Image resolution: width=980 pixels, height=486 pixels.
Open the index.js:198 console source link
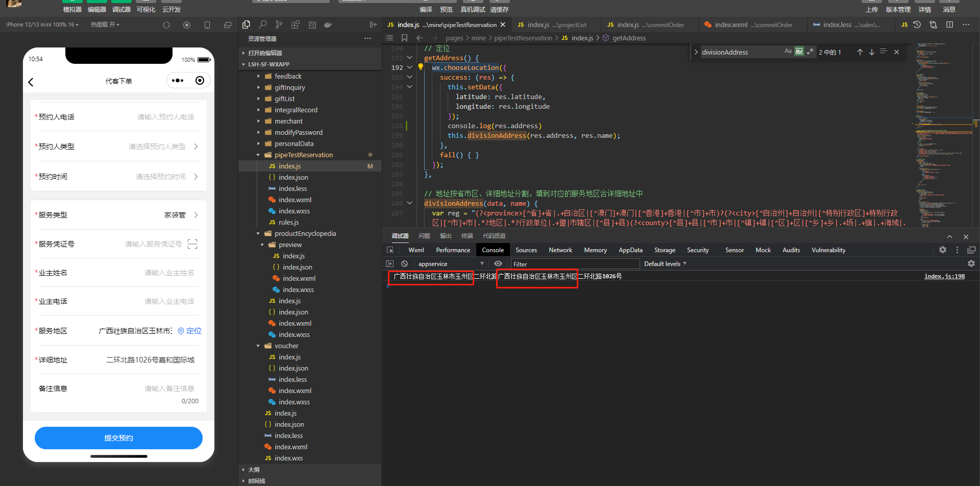944,276
